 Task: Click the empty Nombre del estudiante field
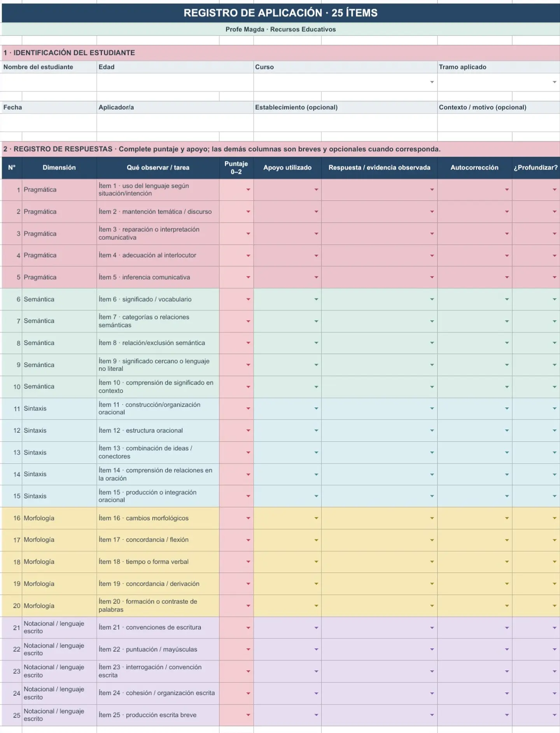coord(49,82)
